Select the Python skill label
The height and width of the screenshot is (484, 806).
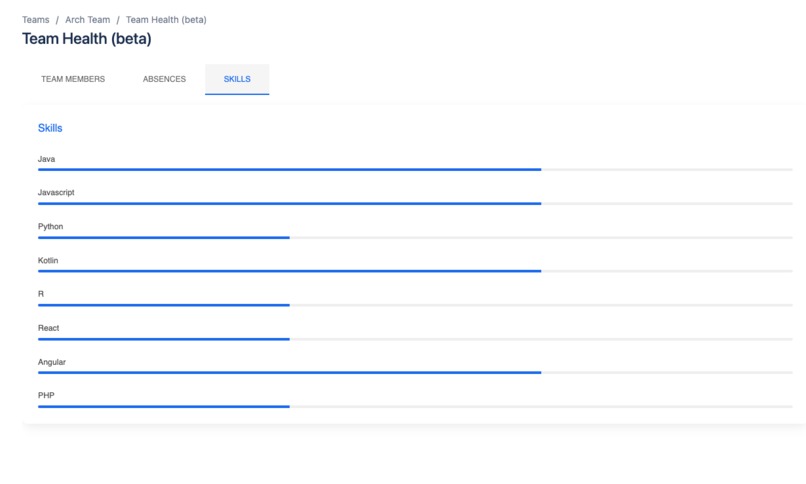click(50, 227)
